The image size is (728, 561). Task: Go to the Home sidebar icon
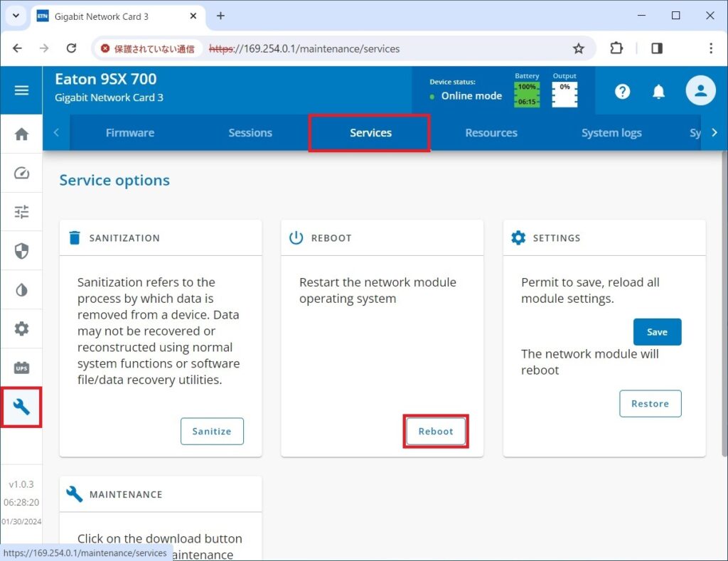21,134
